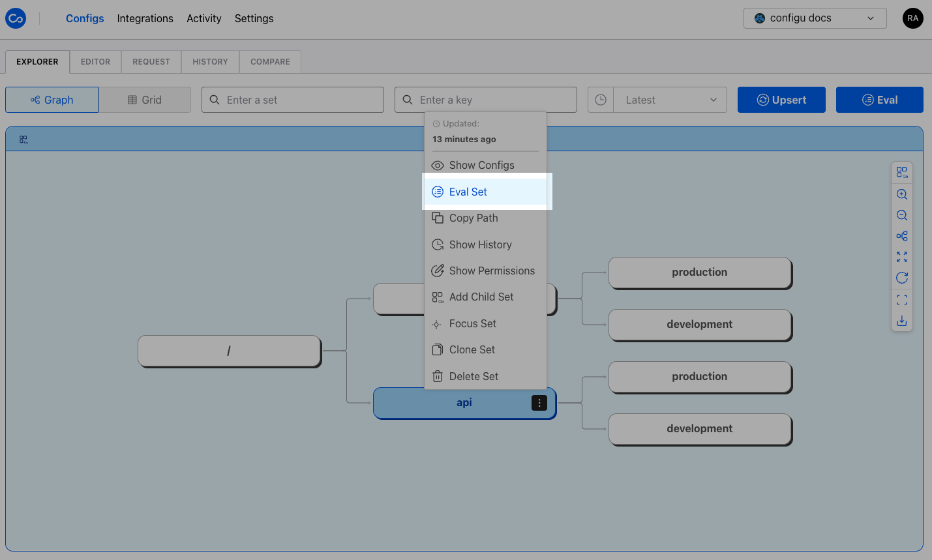Choose Copy Path in context menu
This screenshot has height=560, width=932.
pyautogui.click(x=485, y=218)
